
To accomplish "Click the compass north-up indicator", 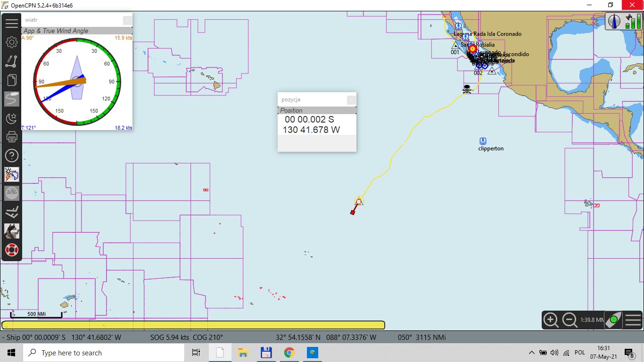I will (x=614, y=22).
